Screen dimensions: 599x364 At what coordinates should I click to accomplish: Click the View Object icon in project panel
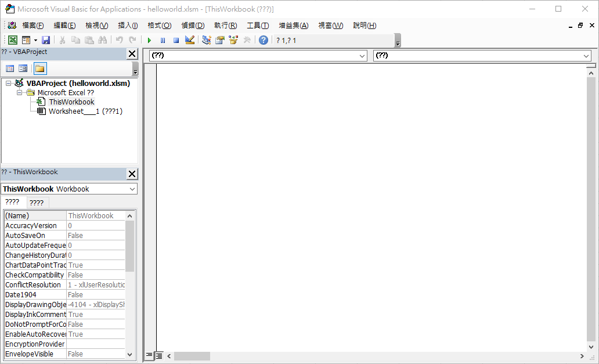click(23, 69)
